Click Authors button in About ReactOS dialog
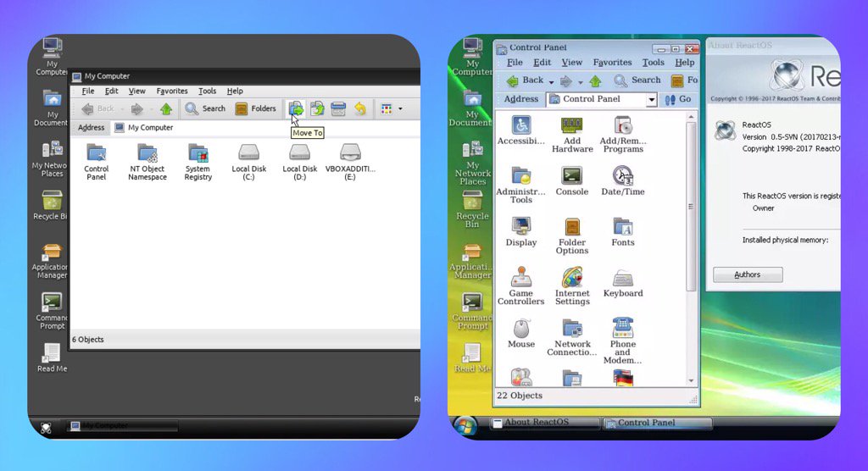Image resolution: width=868 pixels, height=471 pixels. coord(748,274)
